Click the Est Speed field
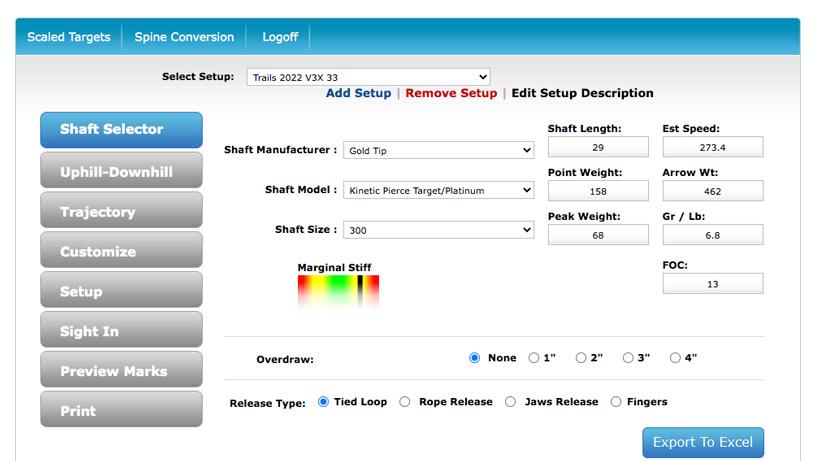This screenshot has height=461, width=820. pyautogui.click(x=713, y=147)
